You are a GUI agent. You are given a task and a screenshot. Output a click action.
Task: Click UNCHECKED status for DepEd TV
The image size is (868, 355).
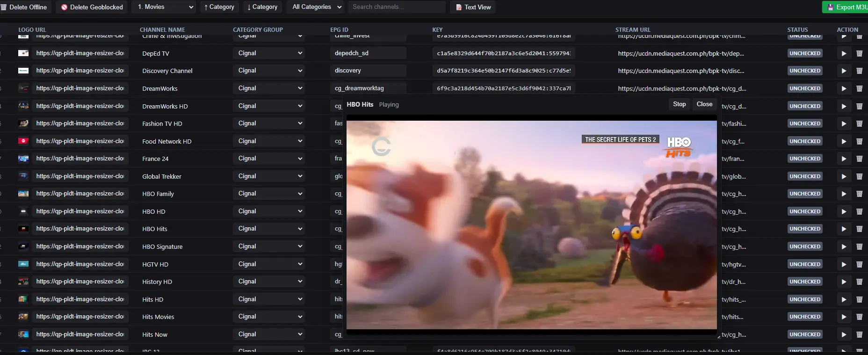click(x=805, y=53)
